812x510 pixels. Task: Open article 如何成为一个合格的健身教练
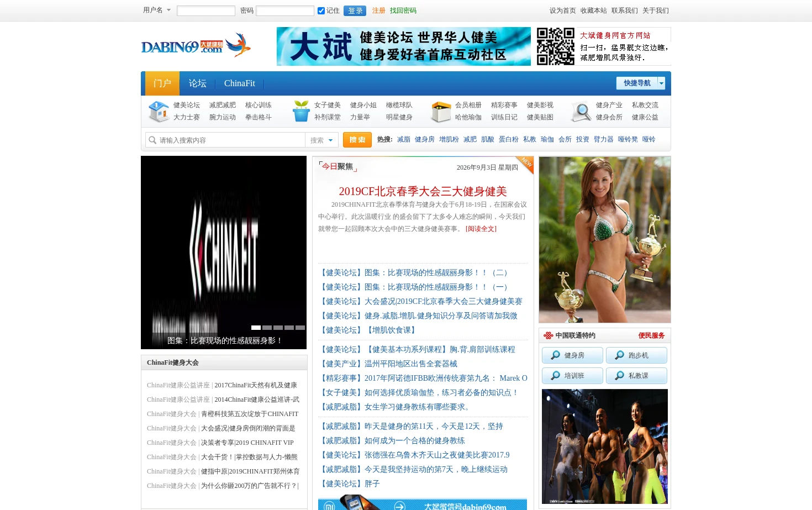(415, 440)
